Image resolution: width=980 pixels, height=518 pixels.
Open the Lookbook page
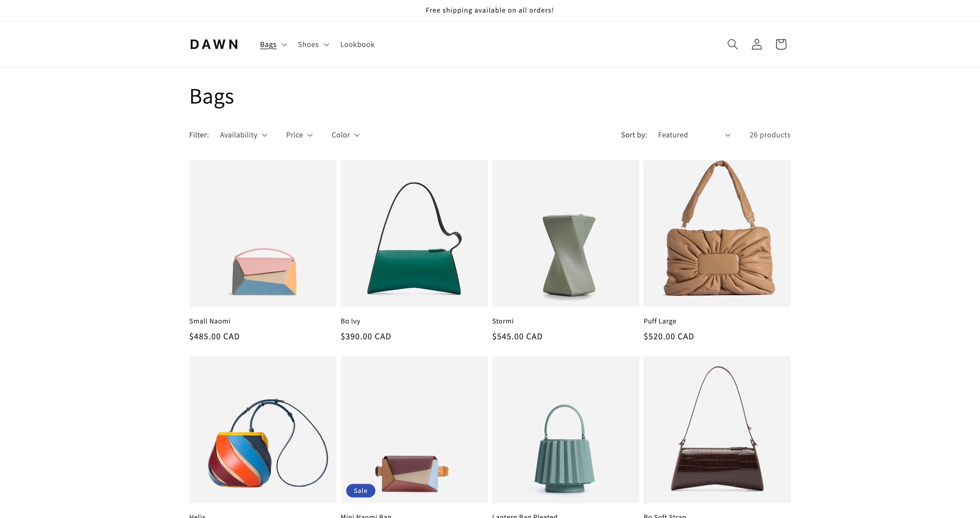coord(357,45)
